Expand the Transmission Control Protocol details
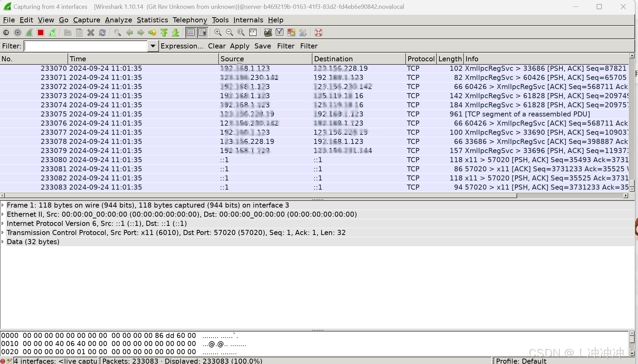 tap(3, 233)
